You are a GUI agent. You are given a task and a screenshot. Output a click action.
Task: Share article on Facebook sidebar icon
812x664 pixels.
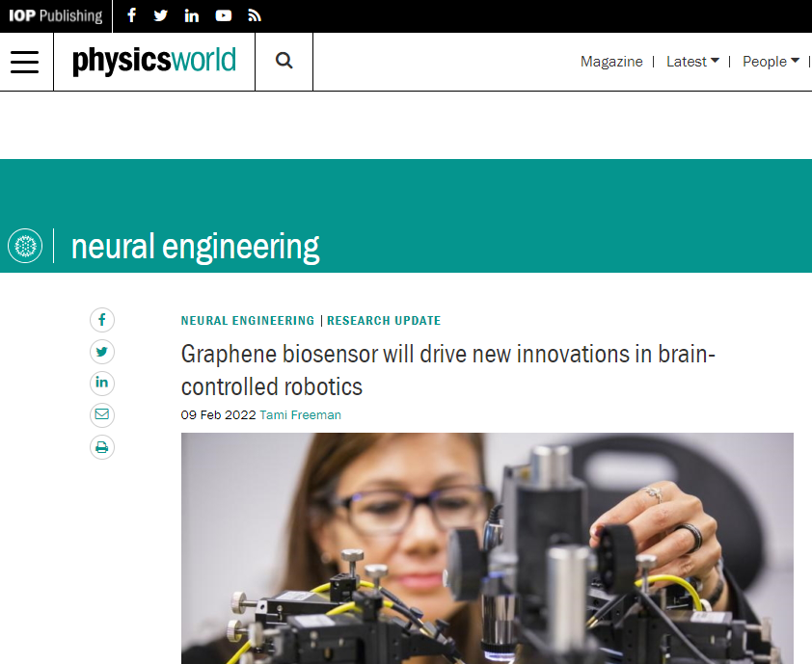(x=102, y=320)
